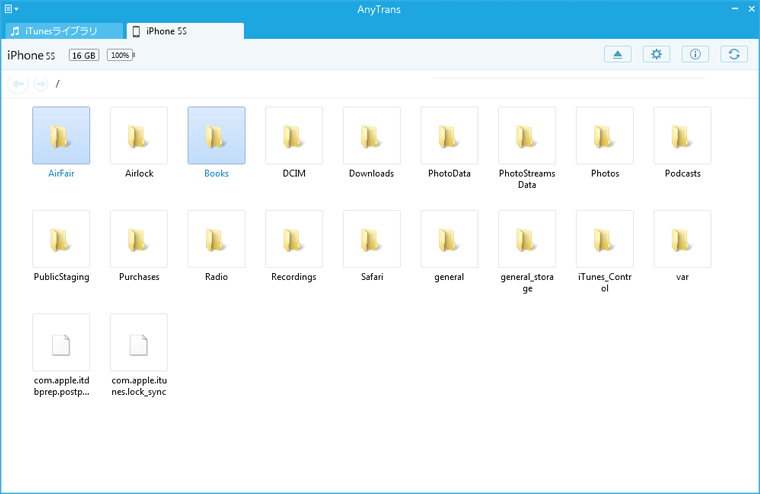Open the Podcasts folder
760x494 pixels.
click(682, 136)
